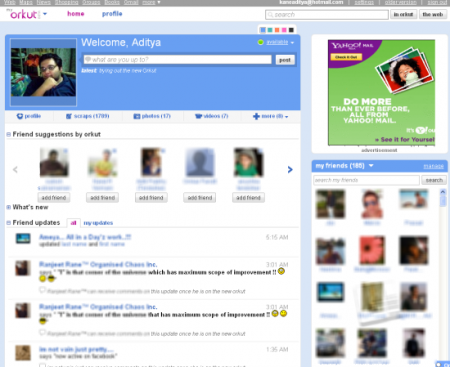Click the post button
Screen dimensions: 450x367
coord(285,60)
